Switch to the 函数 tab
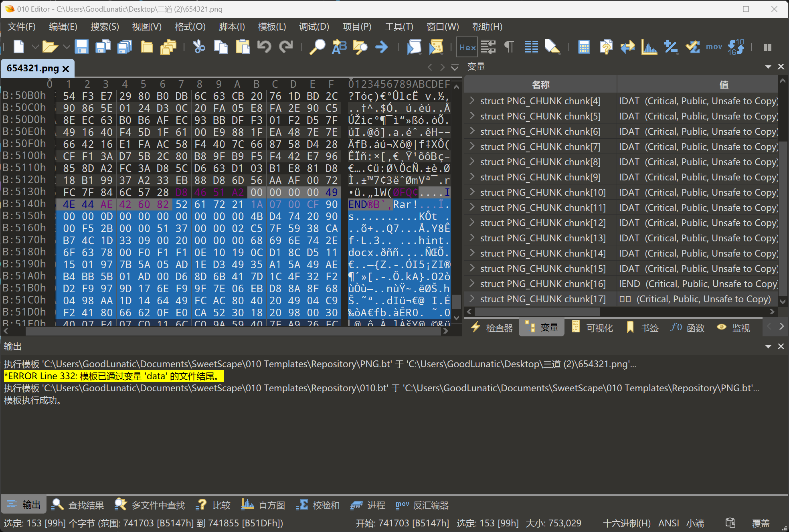The width and height of the screenshot is (789, 532). point(688,328)
